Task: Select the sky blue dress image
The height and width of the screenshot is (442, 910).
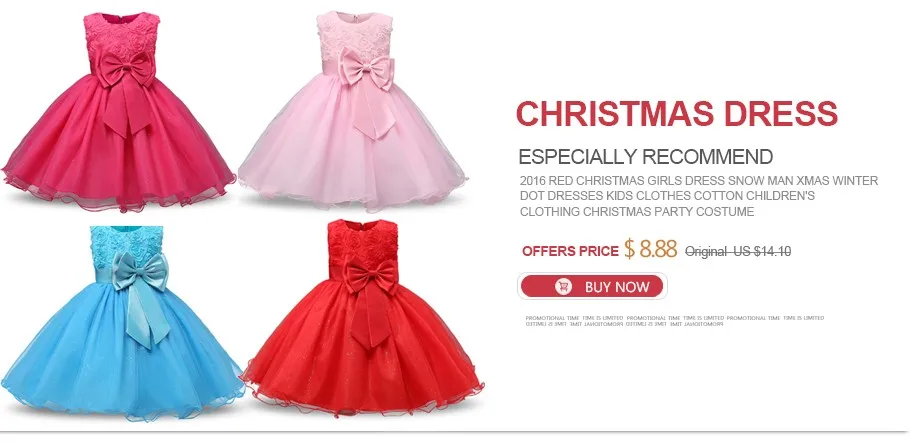Action: coord(122,322)
